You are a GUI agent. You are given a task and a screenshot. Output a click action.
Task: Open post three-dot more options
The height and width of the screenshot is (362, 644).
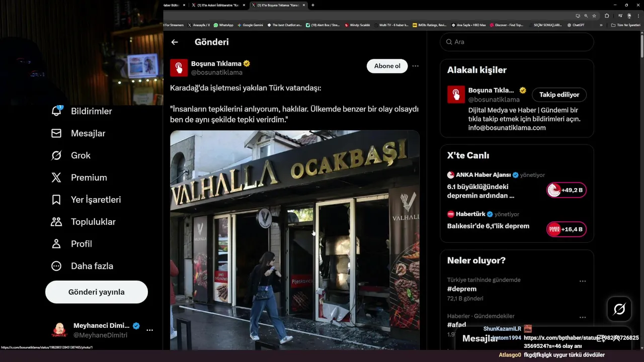point(415,66)
